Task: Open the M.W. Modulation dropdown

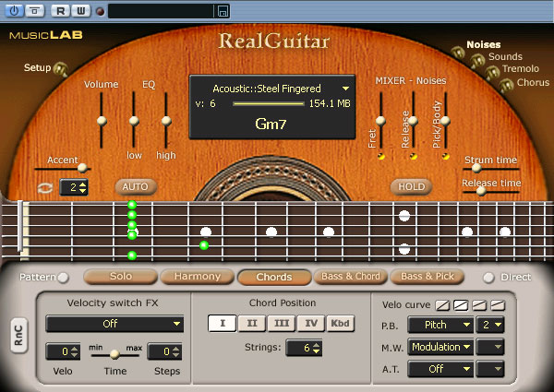Action: click(440, 347)
